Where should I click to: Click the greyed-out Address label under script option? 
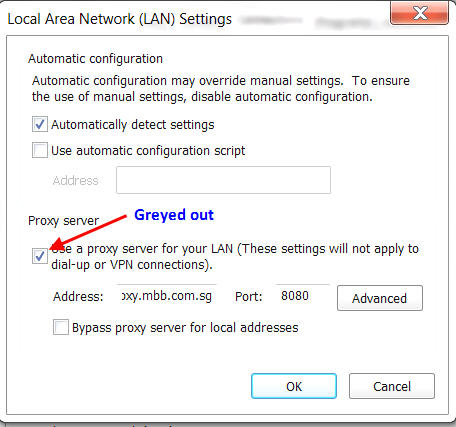76,180
